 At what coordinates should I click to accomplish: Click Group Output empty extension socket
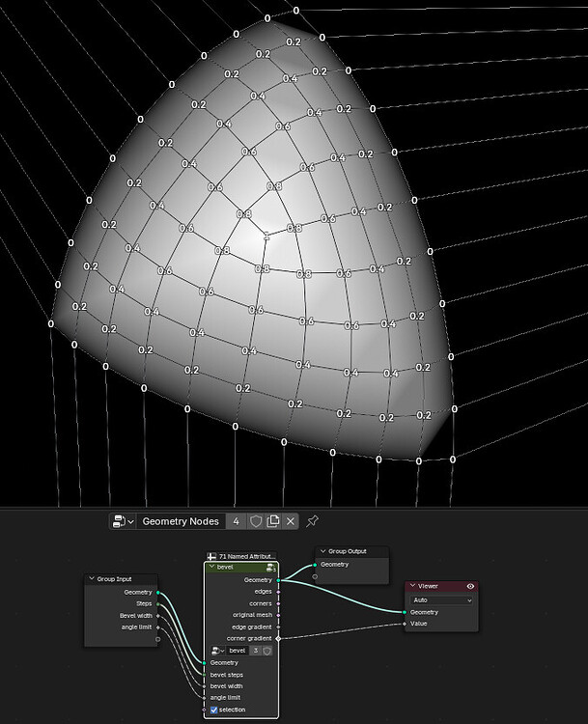[315, 576]
